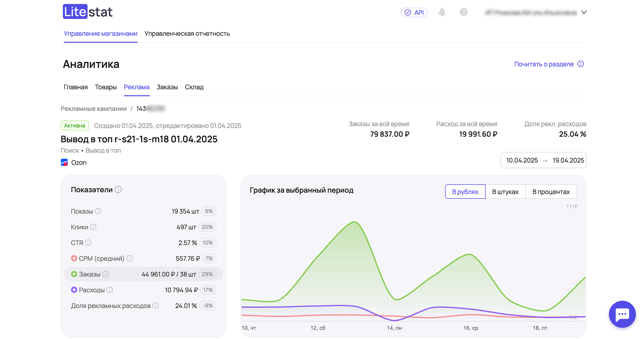
Task: Click the API status badge
Action: click(414, 13)
